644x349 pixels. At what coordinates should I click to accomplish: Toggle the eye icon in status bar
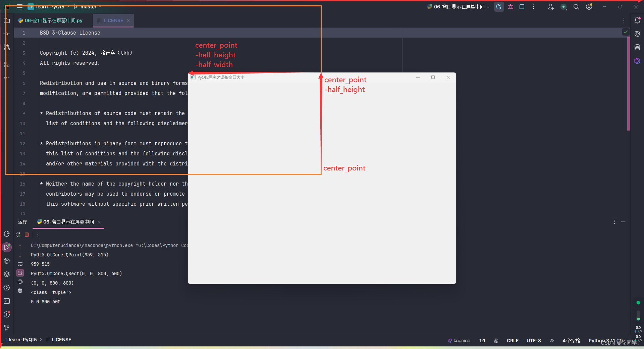pos(552,340)
